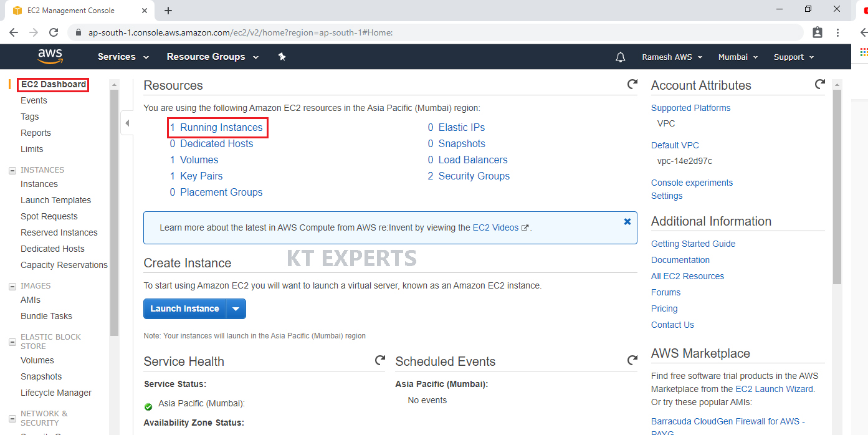Click the left sidebar scrollbar
The width and height of the screenshot is (868, 435).
[114, 212]
